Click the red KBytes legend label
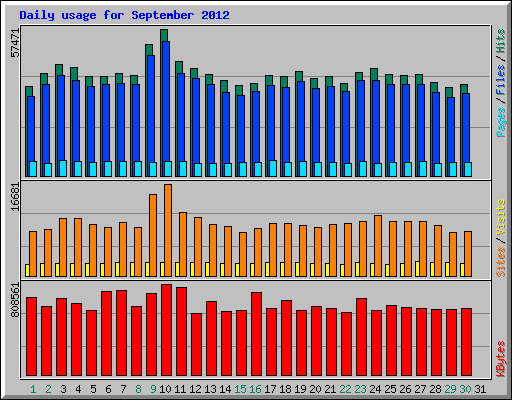The image size is (512, 400). [501, 359]
